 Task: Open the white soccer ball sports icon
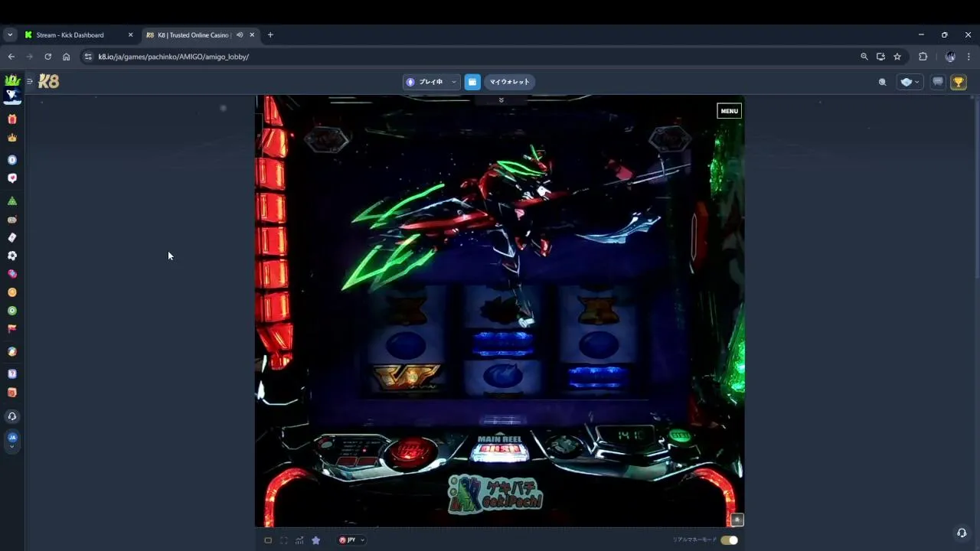tap(11, 256)
